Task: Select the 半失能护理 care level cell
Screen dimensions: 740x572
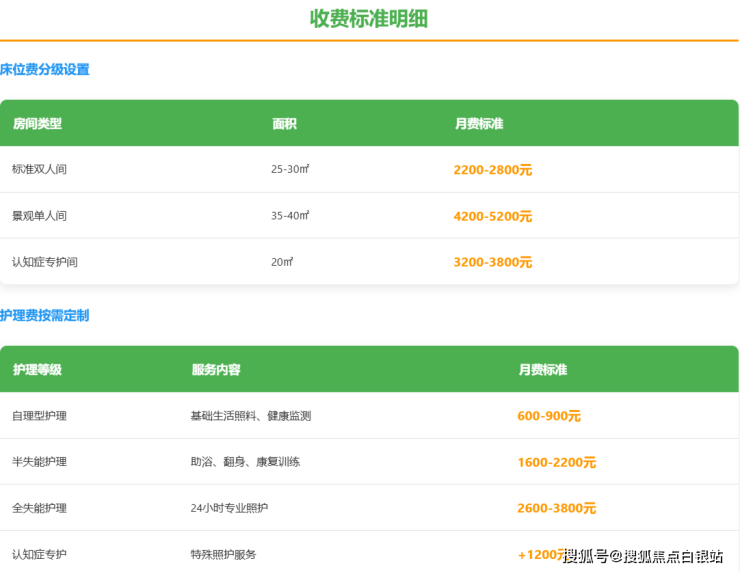Action: 40,462
